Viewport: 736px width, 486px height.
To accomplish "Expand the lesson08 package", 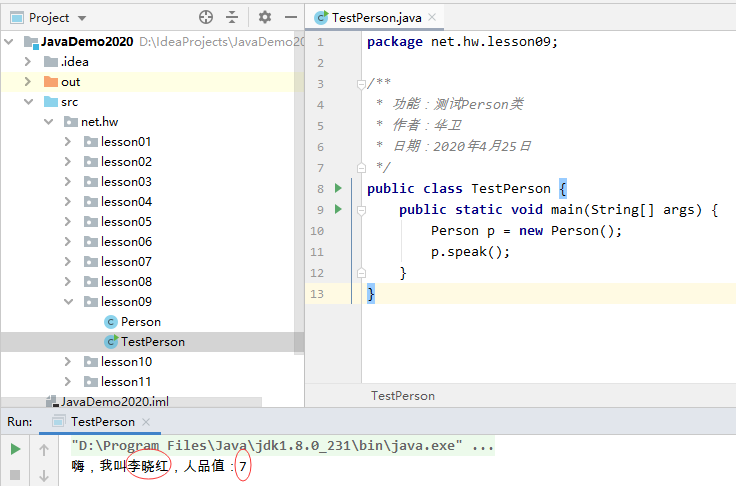I will [68, 282].
